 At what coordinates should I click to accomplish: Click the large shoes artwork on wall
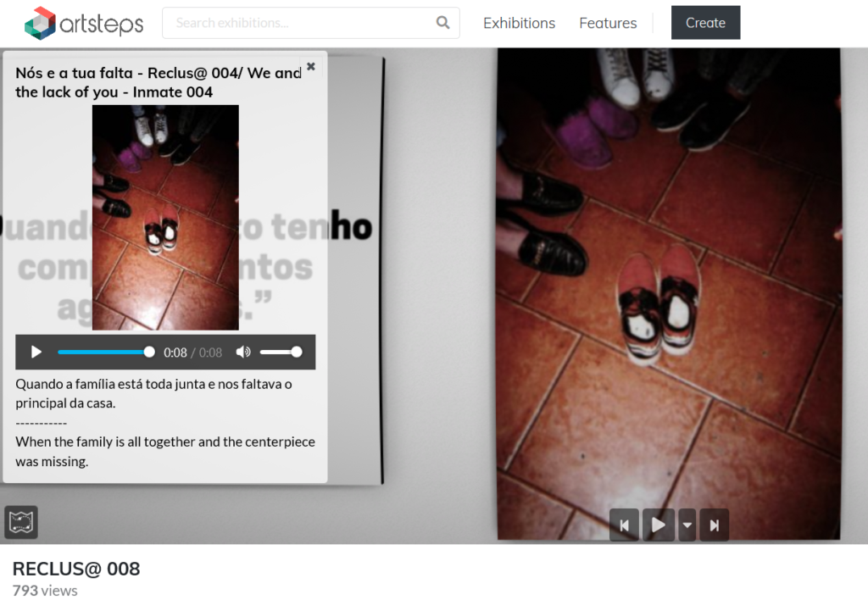coord(669,293)
